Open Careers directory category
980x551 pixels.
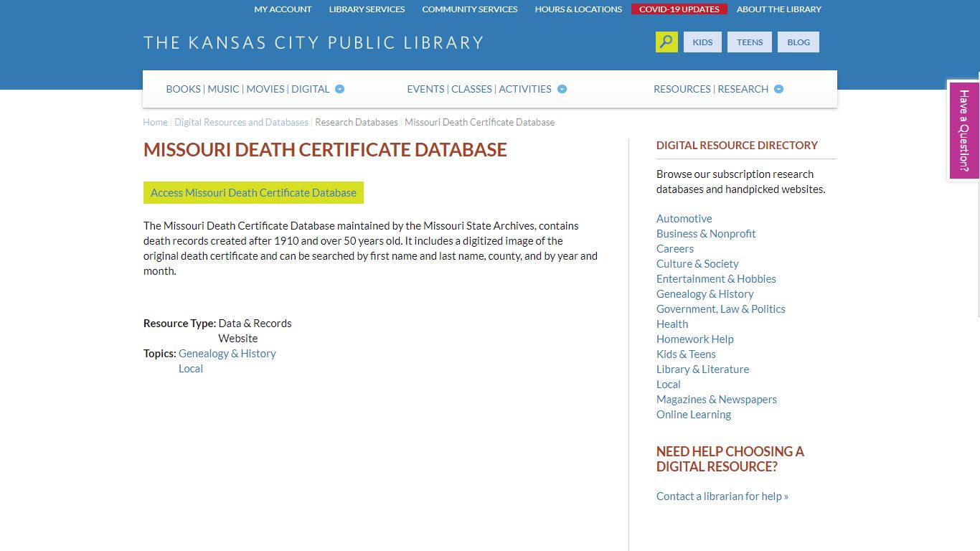[675, 249]
